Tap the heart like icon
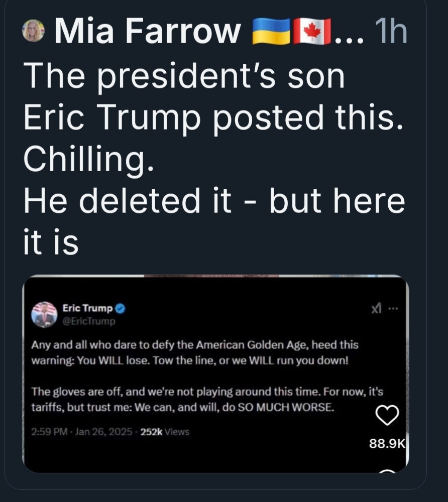The width and height of the screenshot is (448, 502). (387, 415)
